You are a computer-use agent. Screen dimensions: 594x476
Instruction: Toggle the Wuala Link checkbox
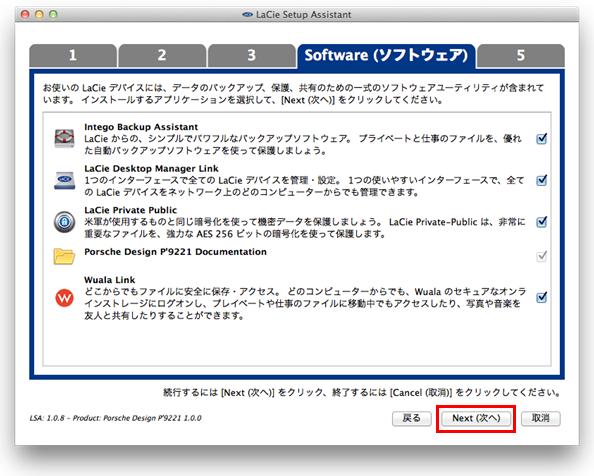pyautogui.click(x=542, y=297)
